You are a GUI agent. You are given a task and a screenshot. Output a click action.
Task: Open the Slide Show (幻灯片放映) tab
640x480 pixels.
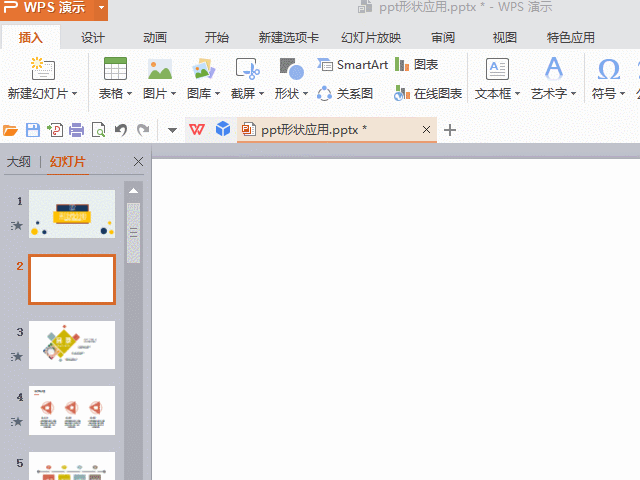tap(371, 38)
